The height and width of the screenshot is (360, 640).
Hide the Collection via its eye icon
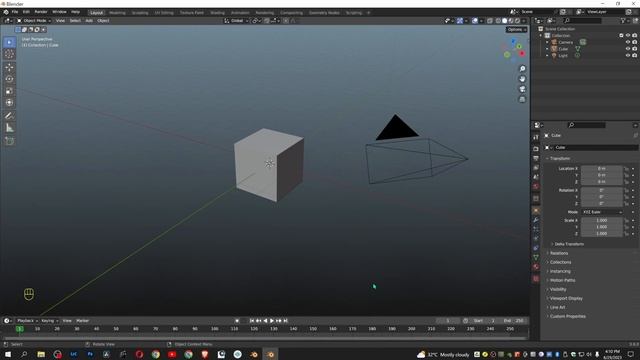pos(628,36)
